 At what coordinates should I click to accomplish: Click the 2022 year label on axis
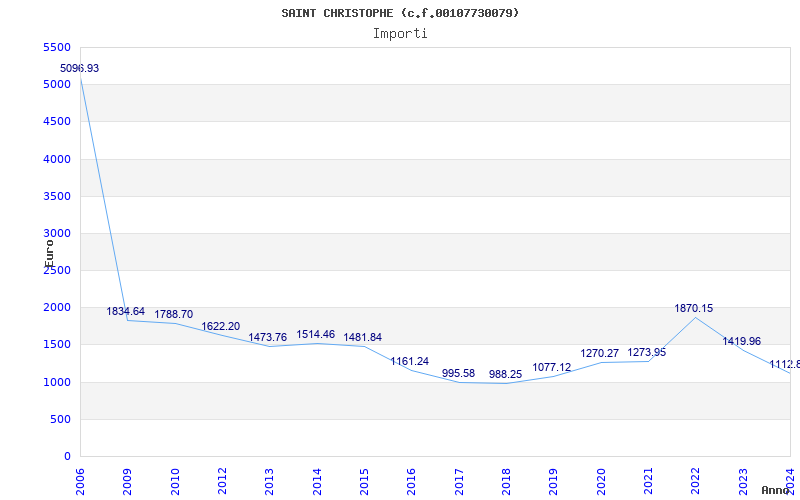(695, 481)
